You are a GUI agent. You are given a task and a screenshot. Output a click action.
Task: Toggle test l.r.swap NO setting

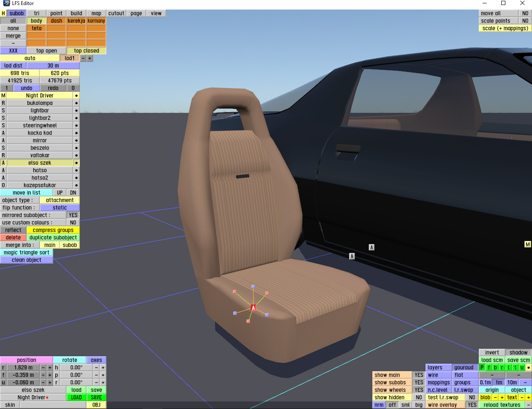pos(472,397)
